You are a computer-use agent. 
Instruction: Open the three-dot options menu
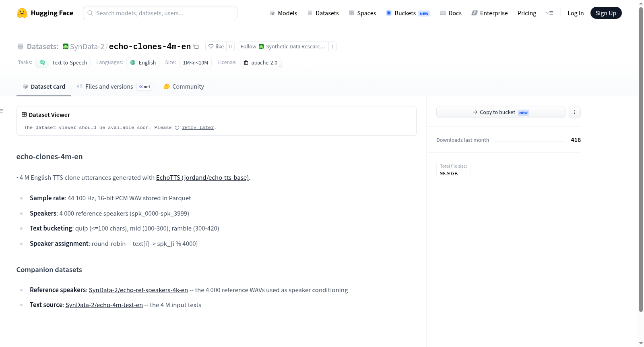575,112
